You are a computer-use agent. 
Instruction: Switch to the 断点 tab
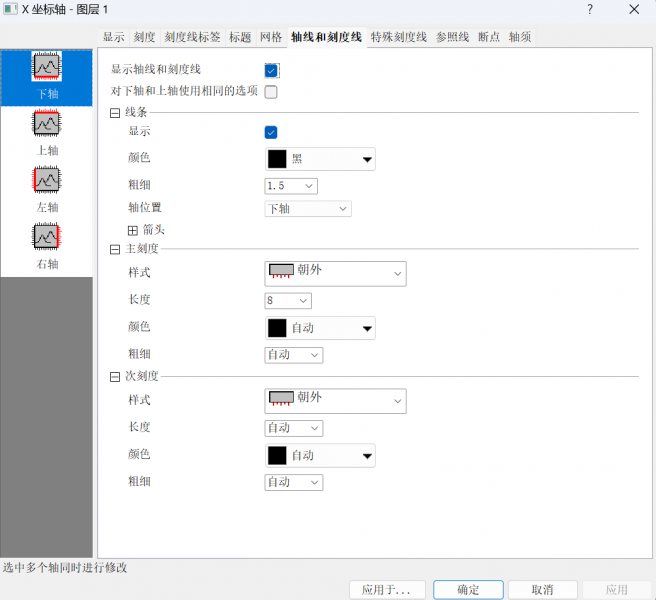pos(489,37)
